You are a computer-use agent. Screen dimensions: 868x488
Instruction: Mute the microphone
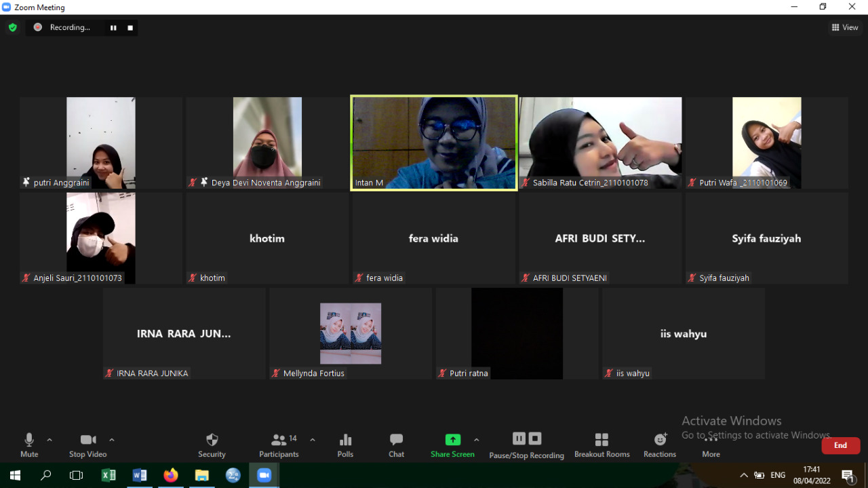click(29, 446)
